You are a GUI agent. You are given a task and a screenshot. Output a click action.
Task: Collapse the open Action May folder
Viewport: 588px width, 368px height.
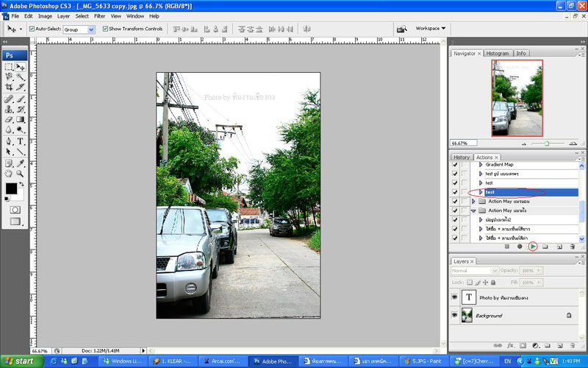click(473, 210)
